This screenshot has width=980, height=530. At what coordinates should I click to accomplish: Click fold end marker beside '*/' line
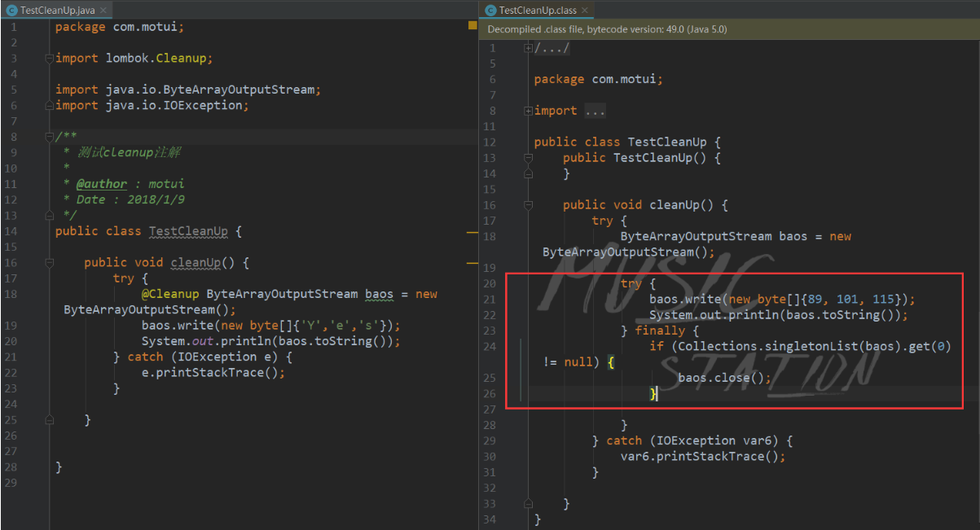pos(50,216)
